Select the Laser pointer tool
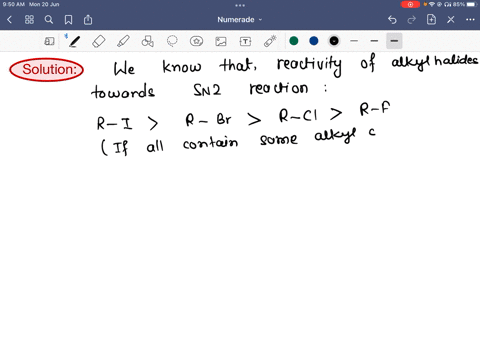This screenshot has height=360, width=480. [x=270, y=41]
